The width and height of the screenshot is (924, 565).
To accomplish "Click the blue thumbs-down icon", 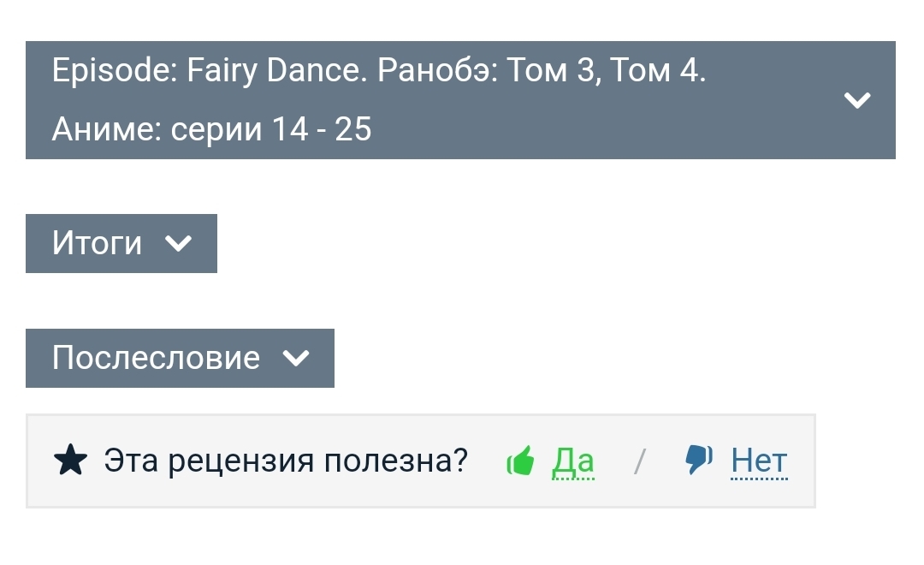I will (x=699, y=460).
